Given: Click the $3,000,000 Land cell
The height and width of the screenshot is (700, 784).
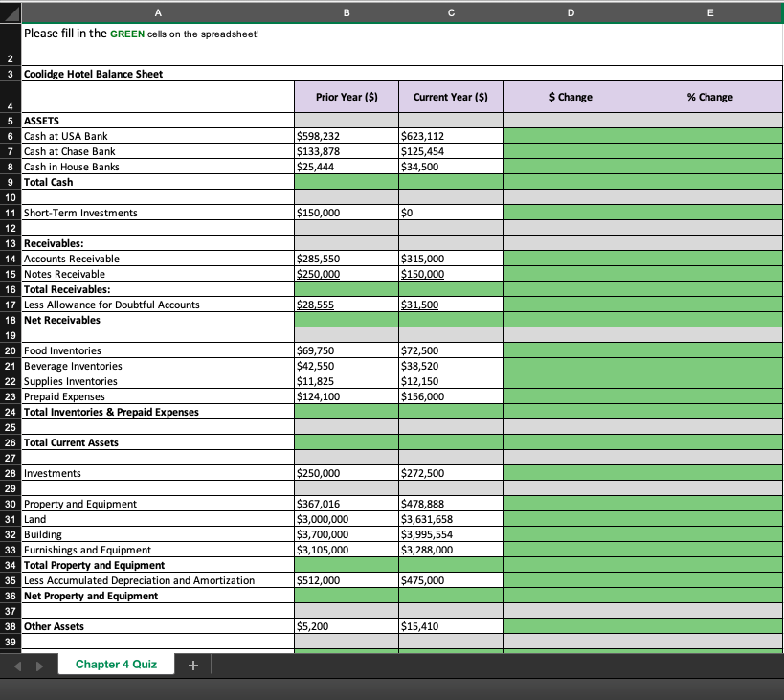Looking at the screenshot, I should [x=347, y=519].
